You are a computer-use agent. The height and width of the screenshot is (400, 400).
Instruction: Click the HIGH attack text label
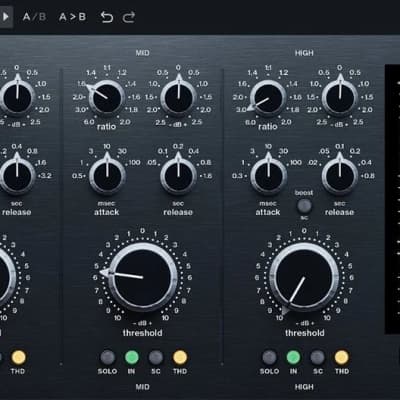pyautogui.click(x=268, y=212)
